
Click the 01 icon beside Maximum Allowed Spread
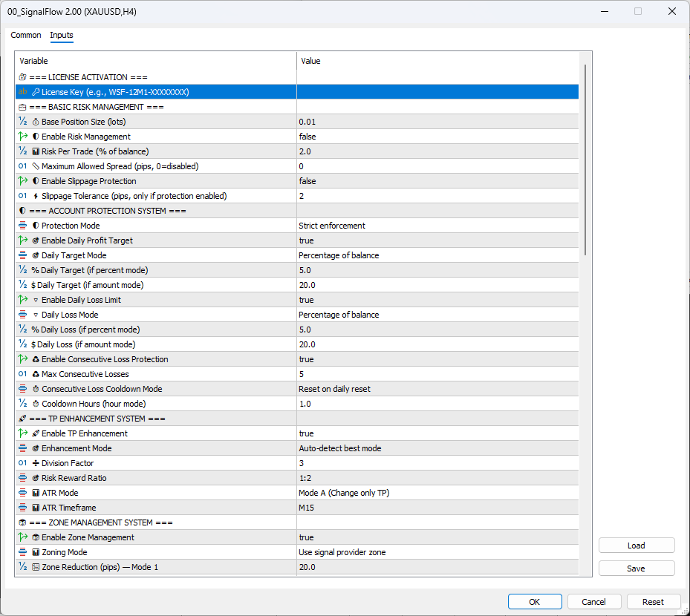(21, 166)
